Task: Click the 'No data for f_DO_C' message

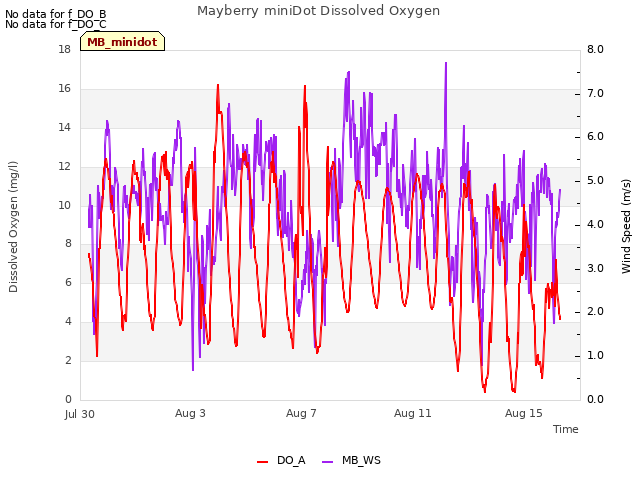Action: (x=56, y=24)
